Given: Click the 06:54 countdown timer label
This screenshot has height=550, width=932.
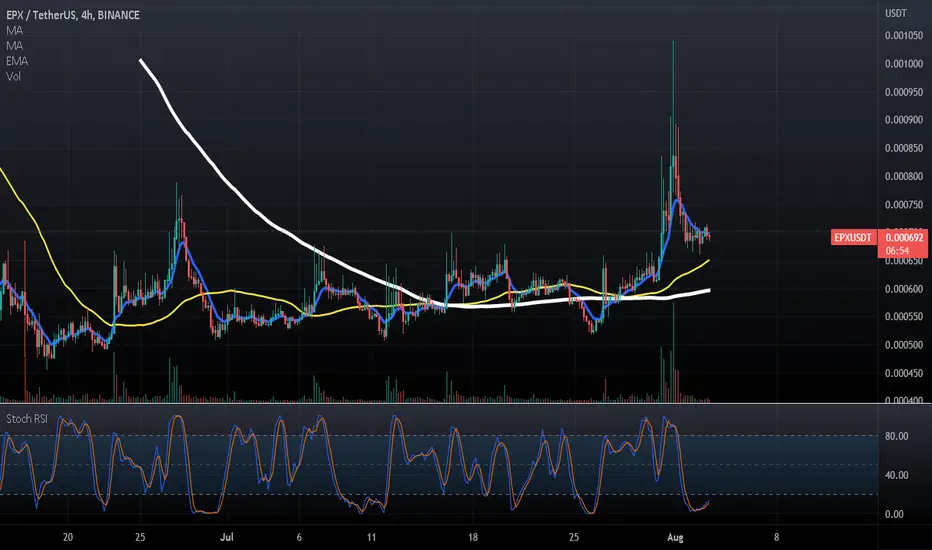Looking at the screenshot, I should coord(898,251).
